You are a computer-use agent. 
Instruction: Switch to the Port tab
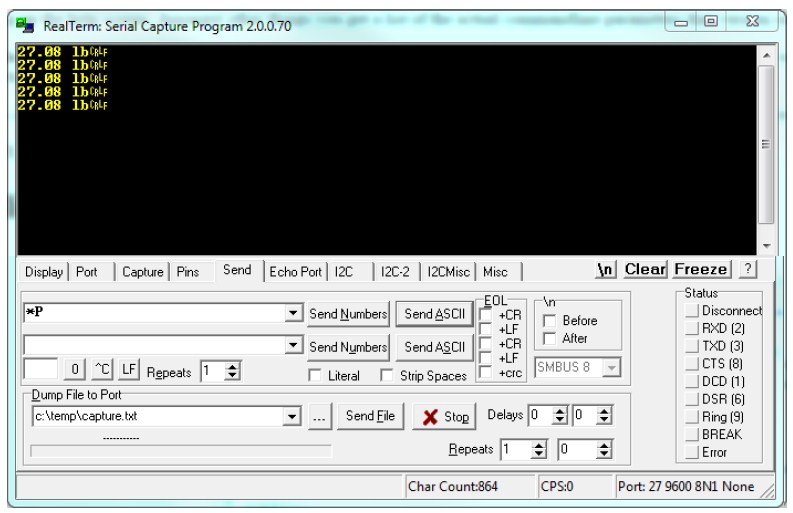[86, 272]
